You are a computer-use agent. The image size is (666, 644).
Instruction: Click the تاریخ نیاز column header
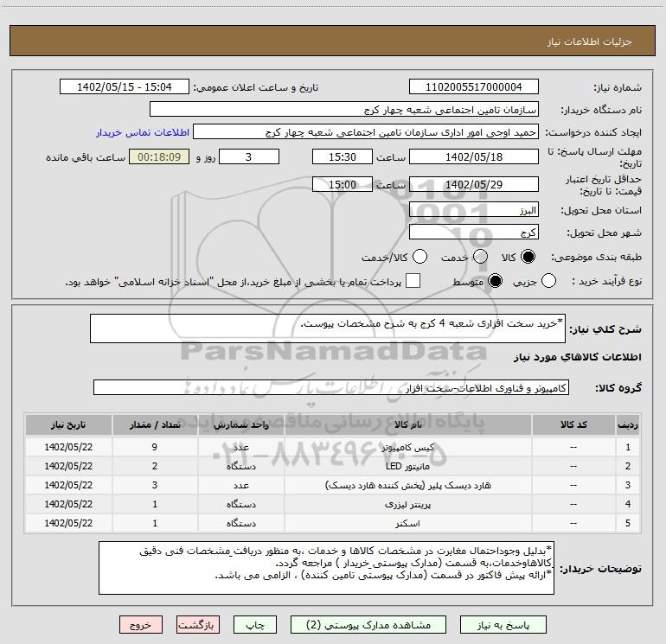[68, 425]
